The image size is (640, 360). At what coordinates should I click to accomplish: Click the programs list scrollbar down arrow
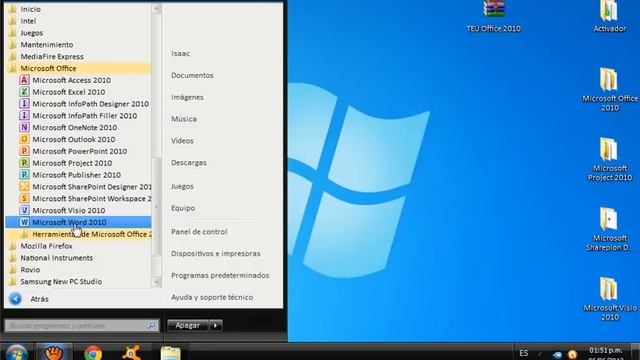pyautogui.click(x=156, y=282)
